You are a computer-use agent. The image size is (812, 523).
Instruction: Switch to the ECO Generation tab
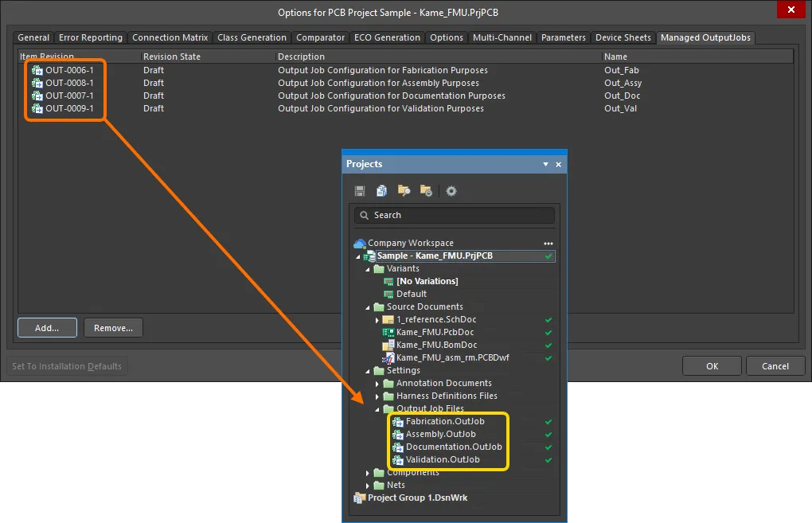(x=388, y=37)
